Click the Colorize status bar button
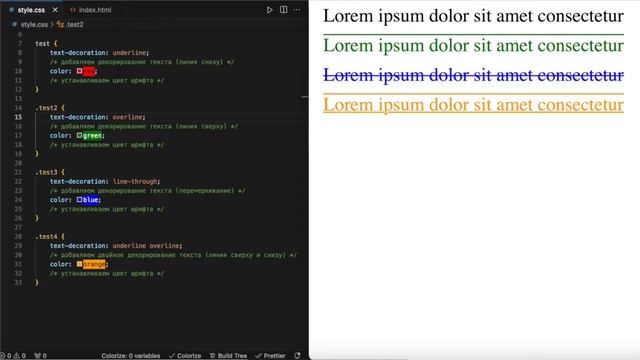Image resolution: width=640 pixels, height=360 pixels. (185, 356)
